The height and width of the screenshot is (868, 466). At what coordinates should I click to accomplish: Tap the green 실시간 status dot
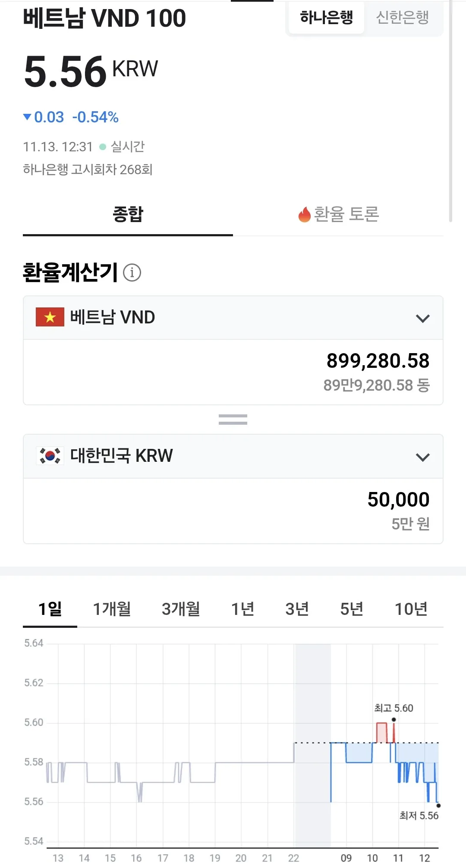click(x=103, y=147)
